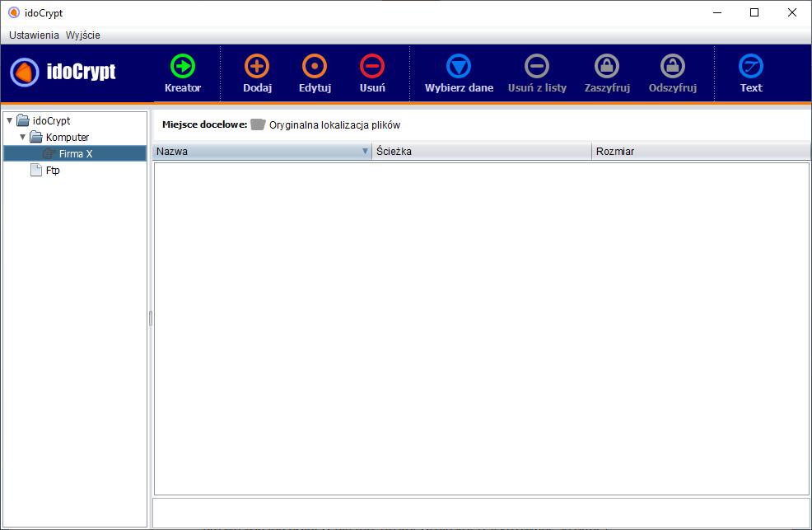Click the Edytuj edit icon
The image size is (812, 530).
coord(315,66)
